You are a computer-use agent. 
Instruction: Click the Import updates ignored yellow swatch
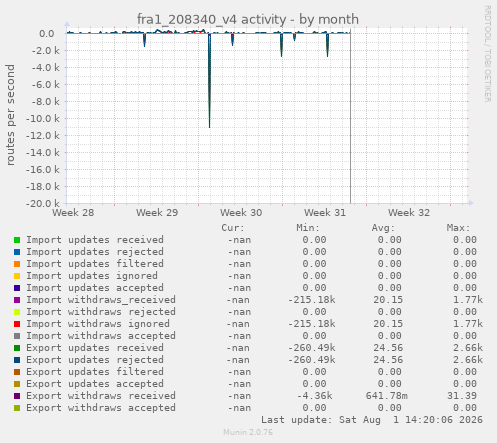point(17,276)
